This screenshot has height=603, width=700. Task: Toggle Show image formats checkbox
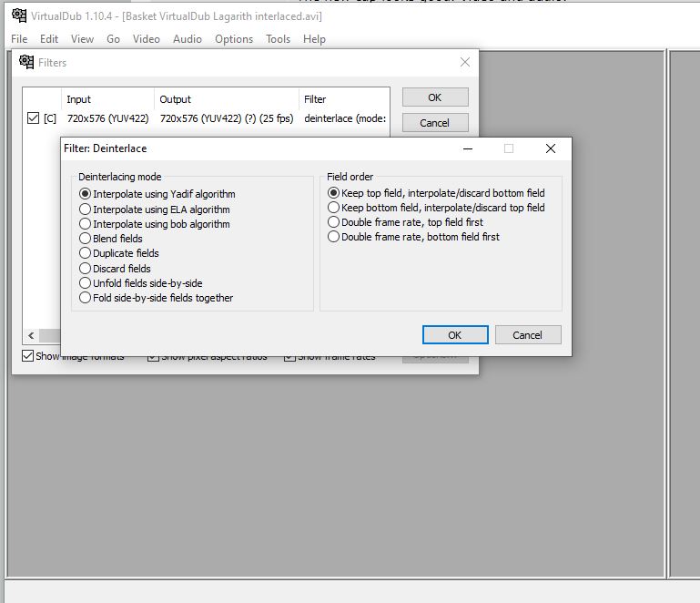27,355
